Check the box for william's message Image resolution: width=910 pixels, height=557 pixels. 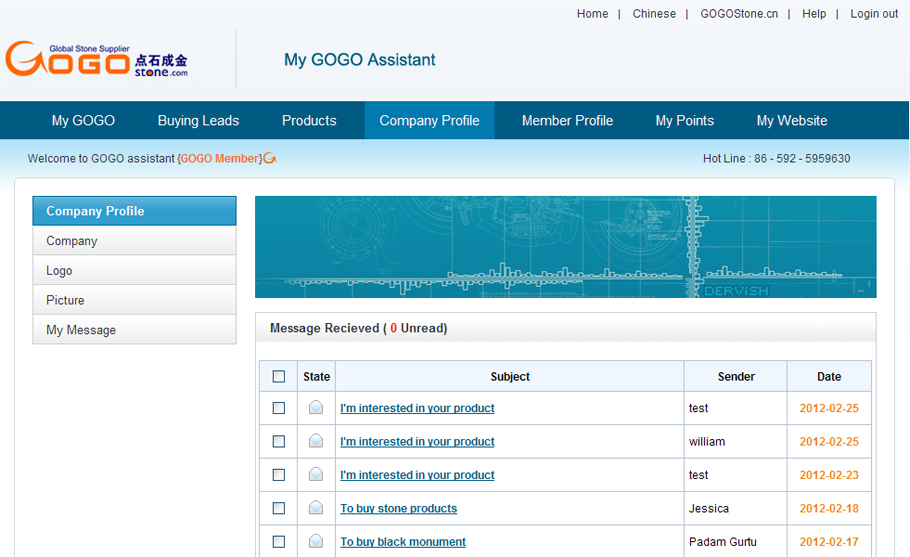pos(279,441)
